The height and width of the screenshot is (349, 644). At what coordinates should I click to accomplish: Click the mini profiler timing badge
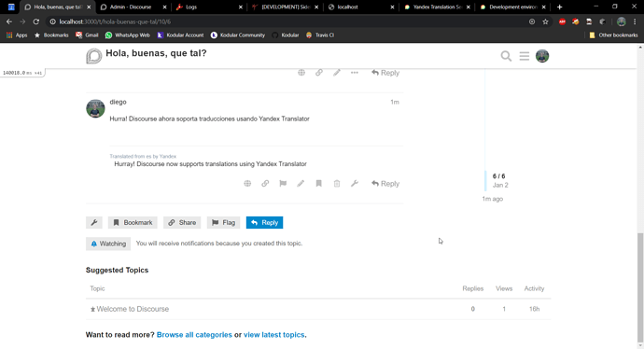click(22, 73)
